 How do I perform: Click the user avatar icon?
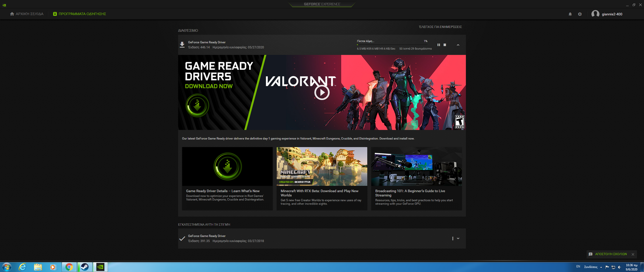(595, 14)
